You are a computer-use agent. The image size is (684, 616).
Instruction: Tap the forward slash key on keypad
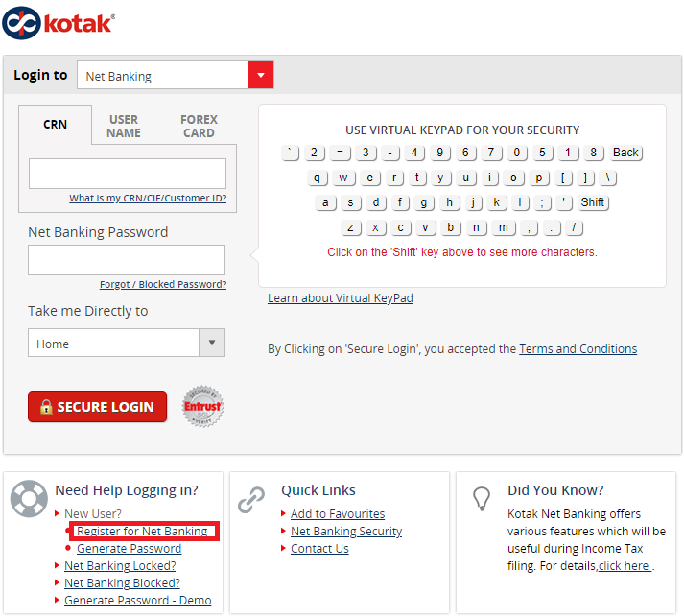574,228
